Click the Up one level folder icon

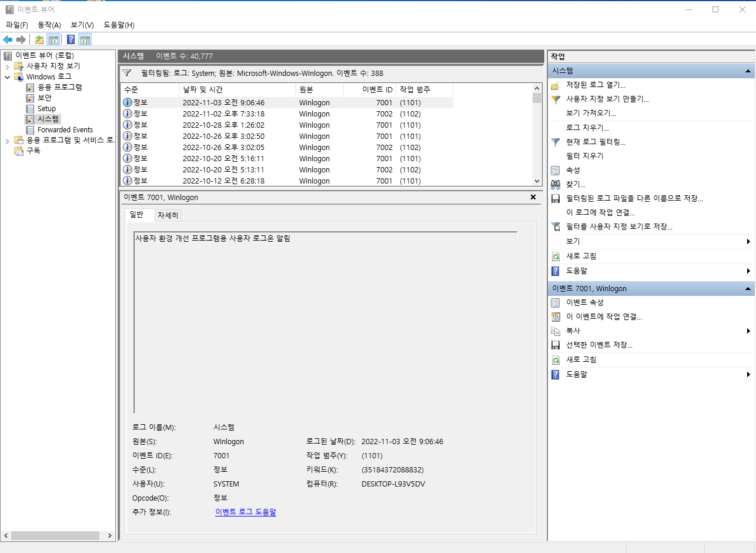(x=39, y=39)
